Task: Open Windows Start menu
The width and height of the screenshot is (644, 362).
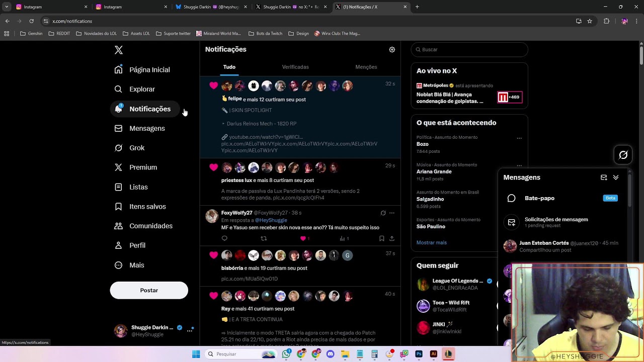Action: pyautogui.click(x=196, y=354)
